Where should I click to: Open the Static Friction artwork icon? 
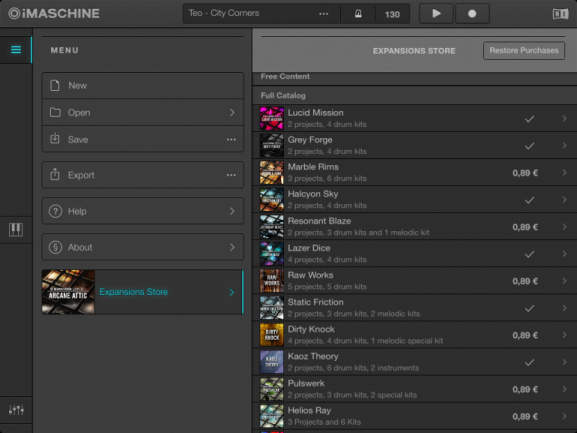[272, 308]
